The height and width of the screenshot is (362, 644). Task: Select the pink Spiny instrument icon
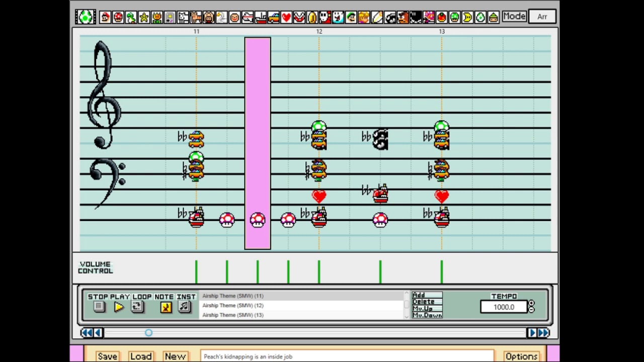[x=429, y=18]
